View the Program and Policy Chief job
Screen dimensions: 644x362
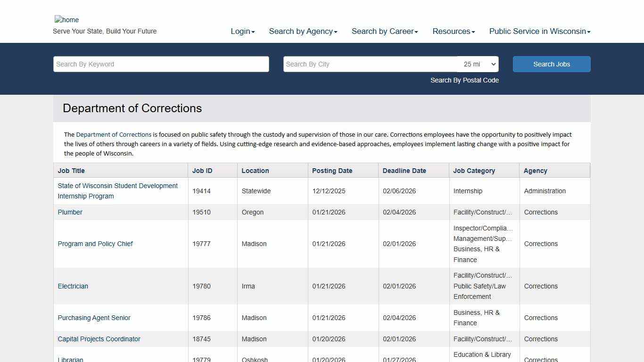point(95,244)
